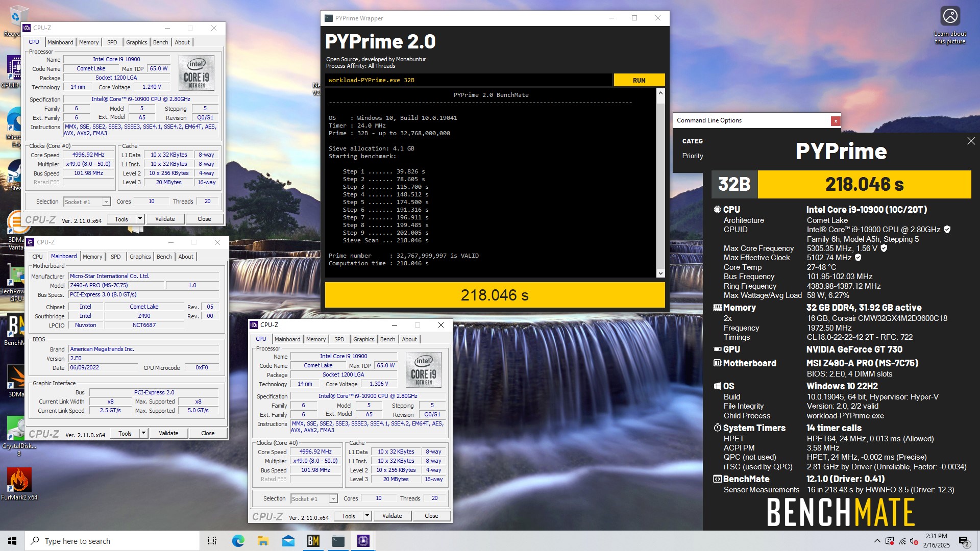
Task: Click 'Micro-Star International Co. Ltd.' manufacturer field
Action: tap(144, 276)
